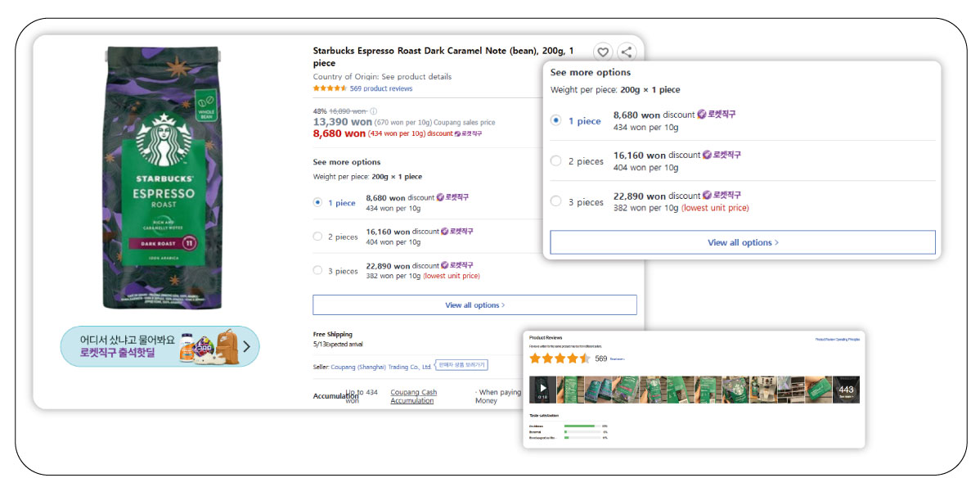Select the 1 piece radio in main panel
Screen dimensions: 980x487
pyautogui.click(x=317, y=202)
